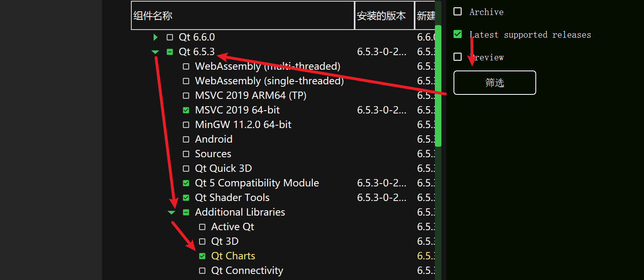Select the MSVC 2019 64-bit row
The width and height of the screenshot is (644, 280).
pos(237,110)
